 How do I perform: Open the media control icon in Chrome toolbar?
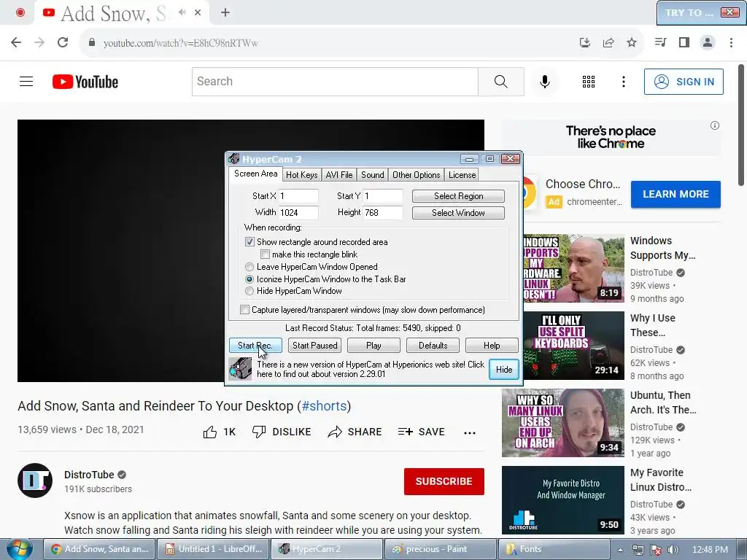[x=660, y=42]
